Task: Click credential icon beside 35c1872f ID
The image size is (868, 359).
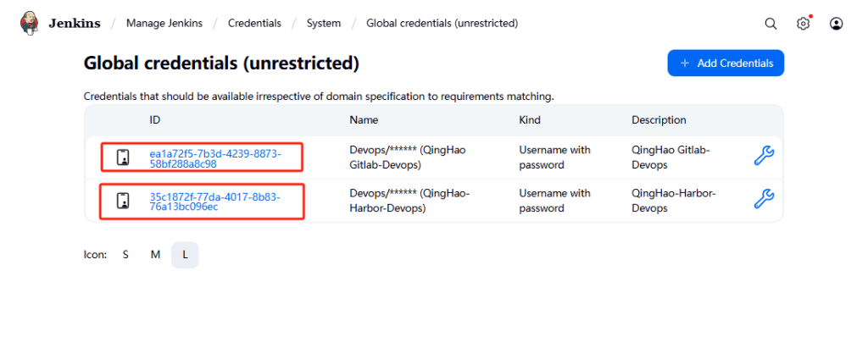Action: [x=123, y=201]
